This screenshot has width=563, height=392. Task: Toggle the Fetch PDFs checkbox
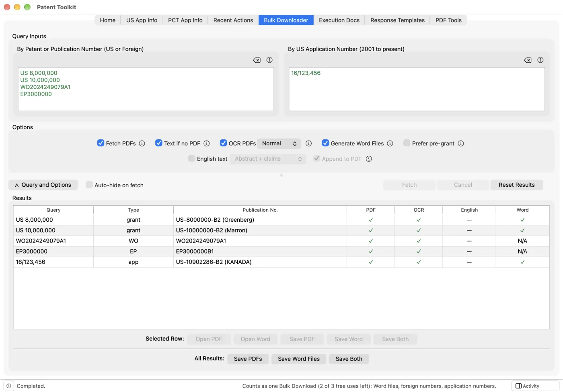[x=101, y=143]
